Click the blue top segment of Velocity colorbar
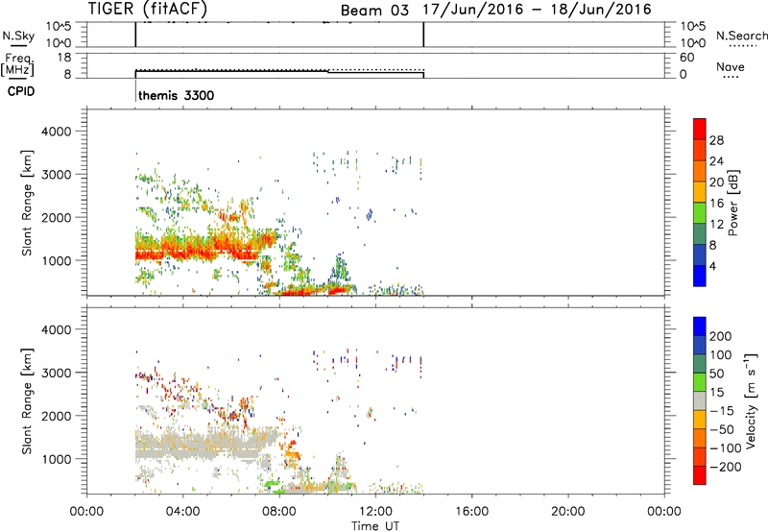The height and width of the screenshot is (532, 768). [700, 326]
